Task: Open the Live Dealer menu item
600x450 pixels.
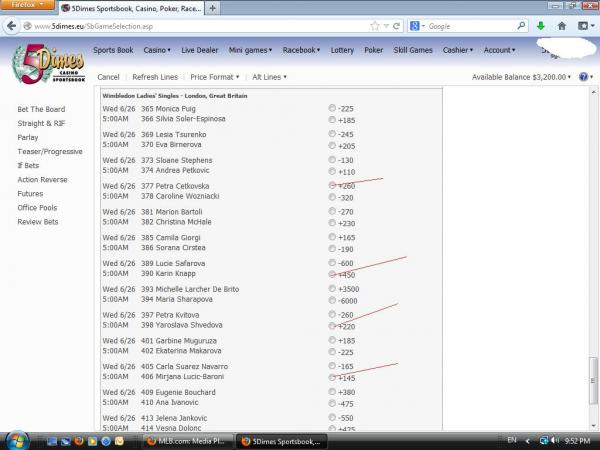Action: point(201,49)
